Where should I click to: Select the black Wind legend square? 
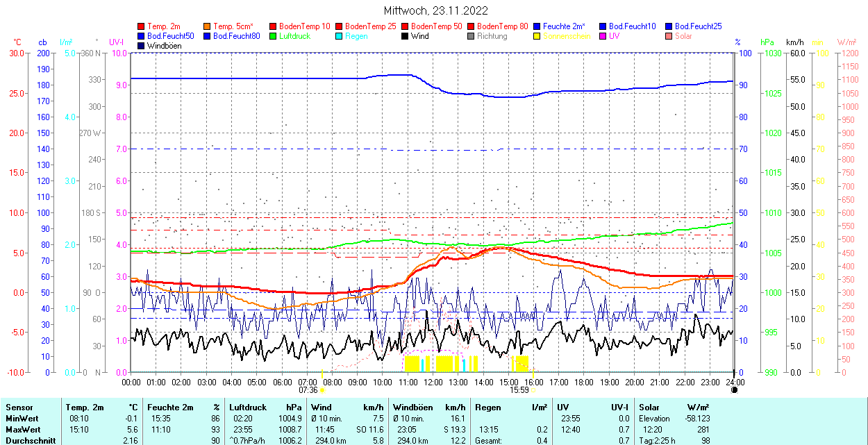pos(404,36)
